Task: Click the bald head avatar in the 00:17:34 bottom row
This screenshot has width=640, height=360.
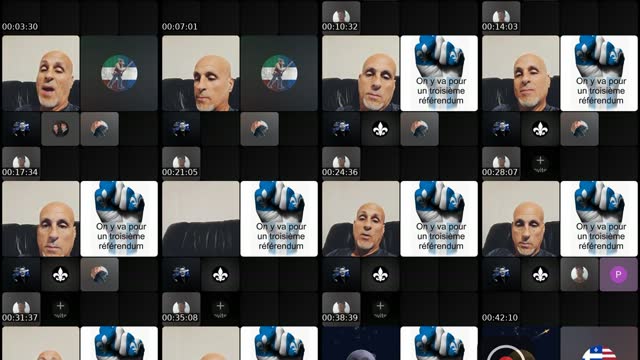Action: 100,275
